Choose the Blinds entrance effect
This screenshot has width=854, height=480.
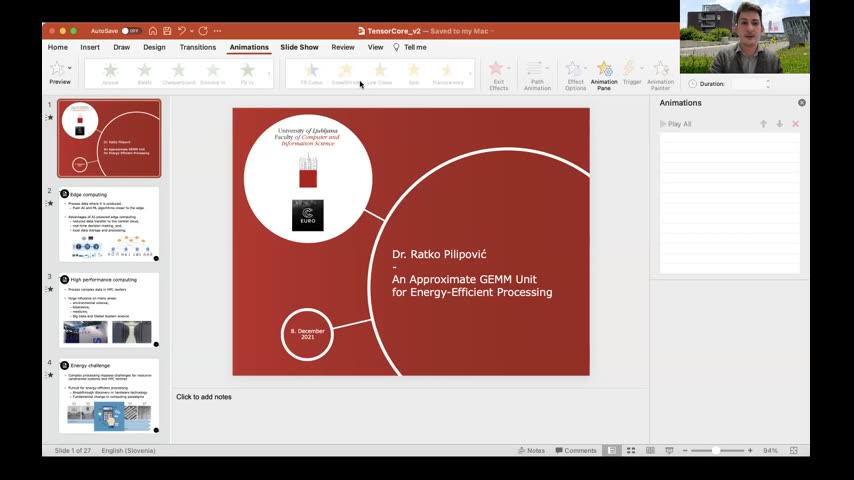pyautogui.click(x=144, y=74)
